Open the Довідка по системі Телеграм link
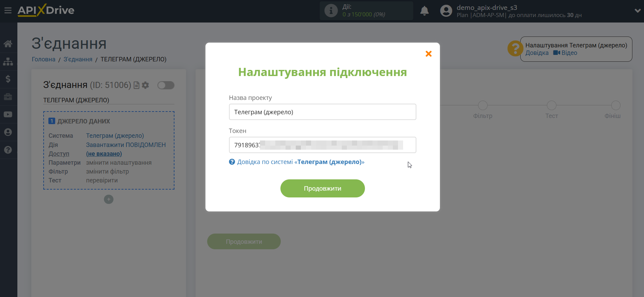The height and width of the screenshot is (297, 644). (x=297, y=162)
